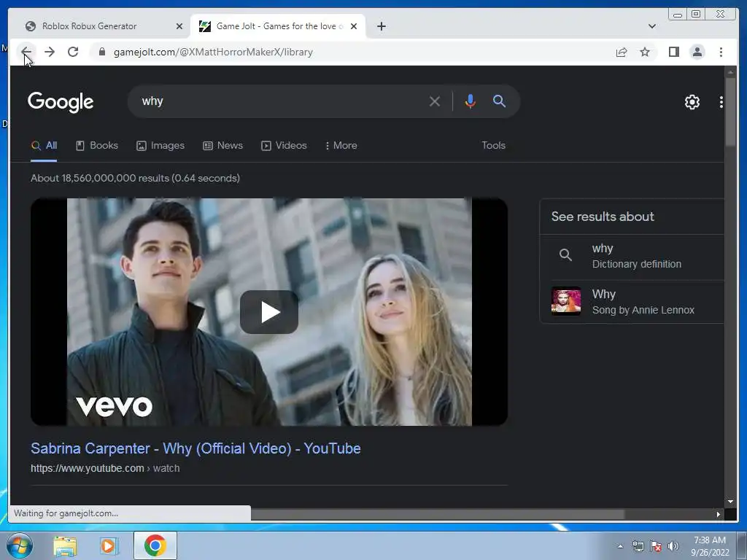This screenshot has height=560, width=747.
Task: Click vertical scrollbar down arrow
Action: pos(730,502)
